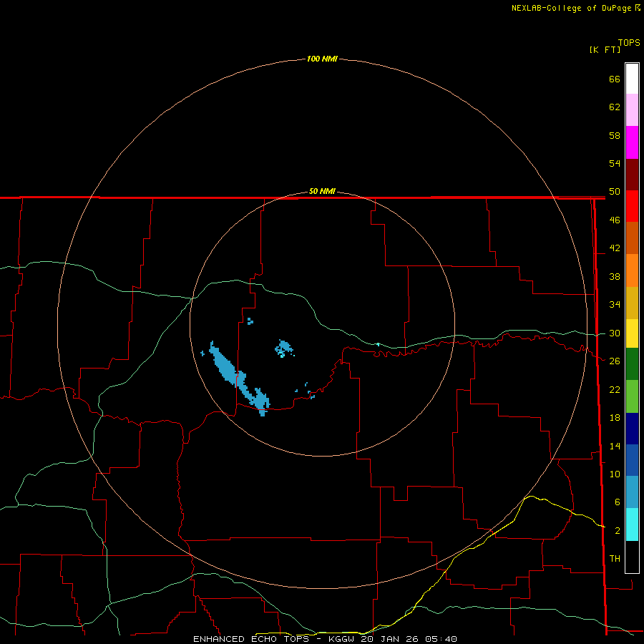Click the ENHANCED ECHO TOPS product title

coord(251,639)
